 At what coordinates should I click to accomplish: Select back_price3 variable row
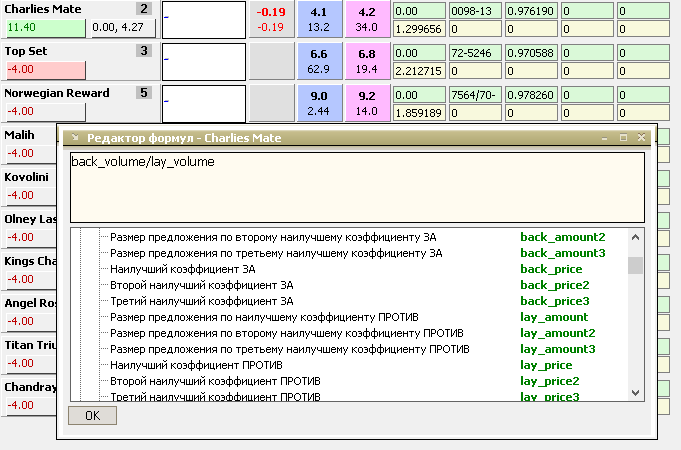pyautogui.click(x=357, y=301)
